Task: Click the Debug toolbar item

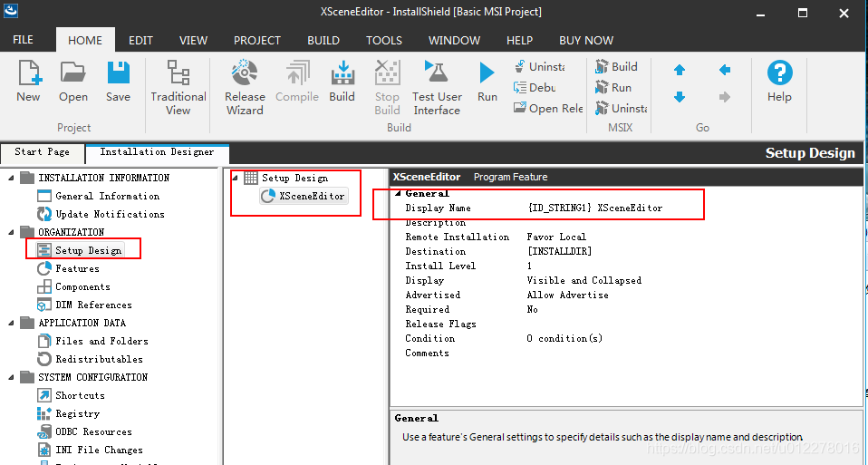Action: (535, 87)
